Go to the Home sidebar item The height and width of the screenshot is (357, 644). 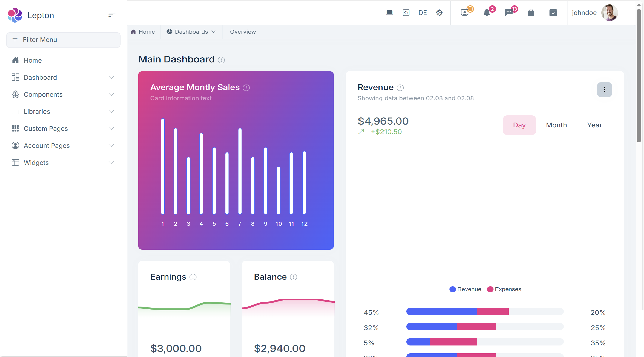click(32, 60)
